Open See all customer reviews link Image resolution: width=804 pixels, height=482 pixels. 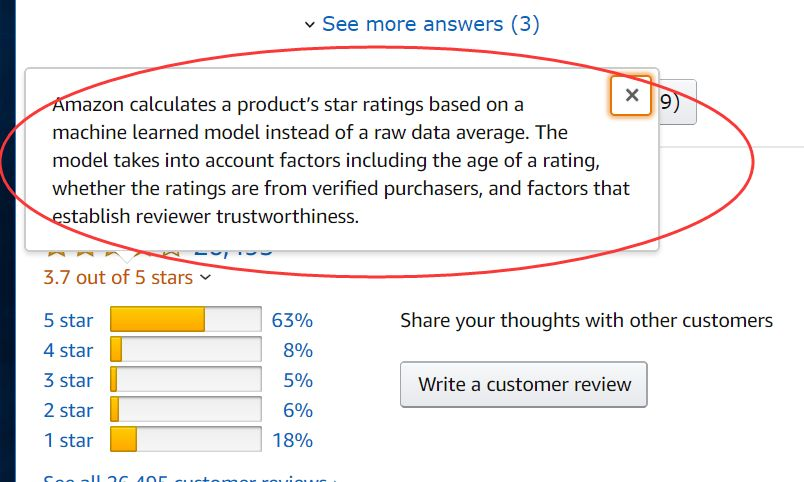(190, 478)
